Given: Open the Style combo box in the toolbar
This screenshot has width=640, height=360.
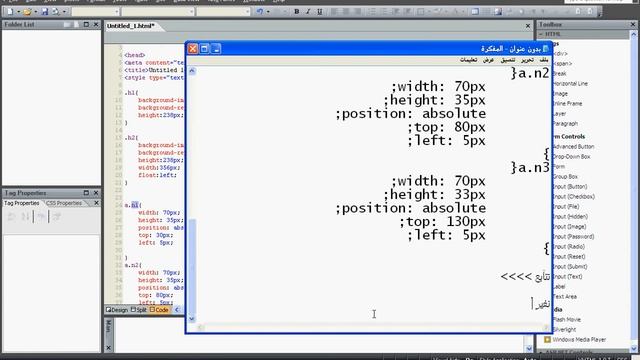Looking at the screenshot, I should pos(96,11).
